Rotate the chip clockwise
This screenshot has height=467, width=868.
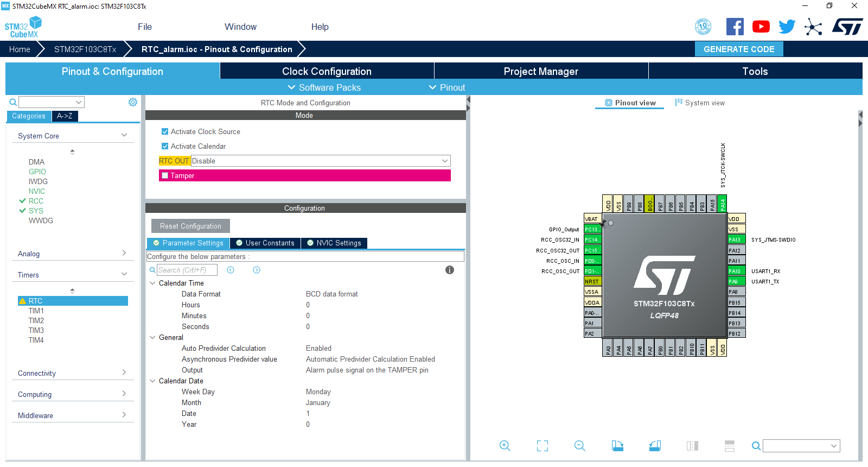click(617, 446)
